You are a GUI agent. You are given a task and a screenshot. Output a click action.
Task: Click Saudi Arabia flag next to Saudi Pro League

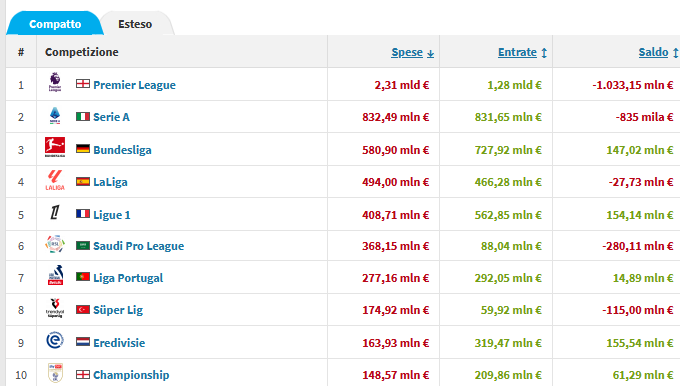pyautogui.click(x=83, y=245)
